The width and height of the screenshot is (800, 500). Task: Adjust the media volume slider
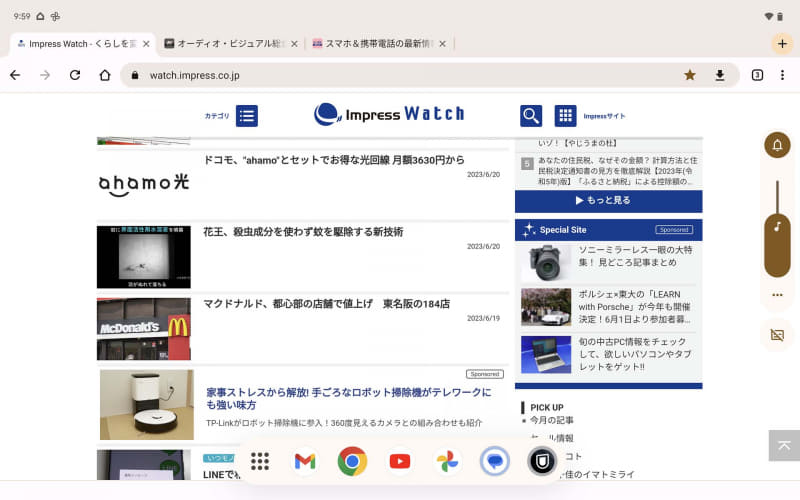point(777,230)
